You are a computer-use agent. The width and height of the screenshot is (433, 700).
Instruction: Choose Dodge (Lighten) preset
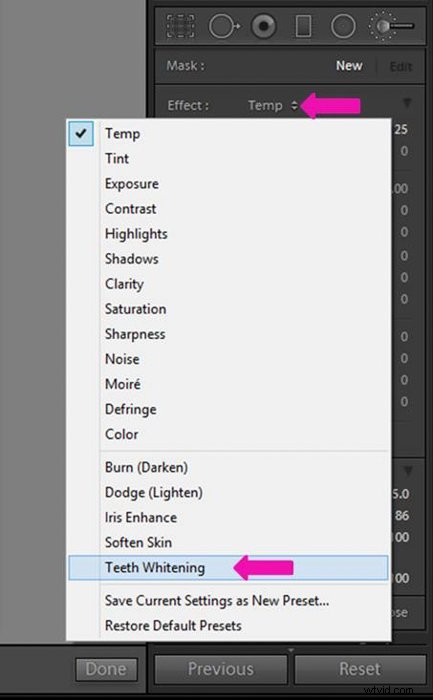coord(154,492)
